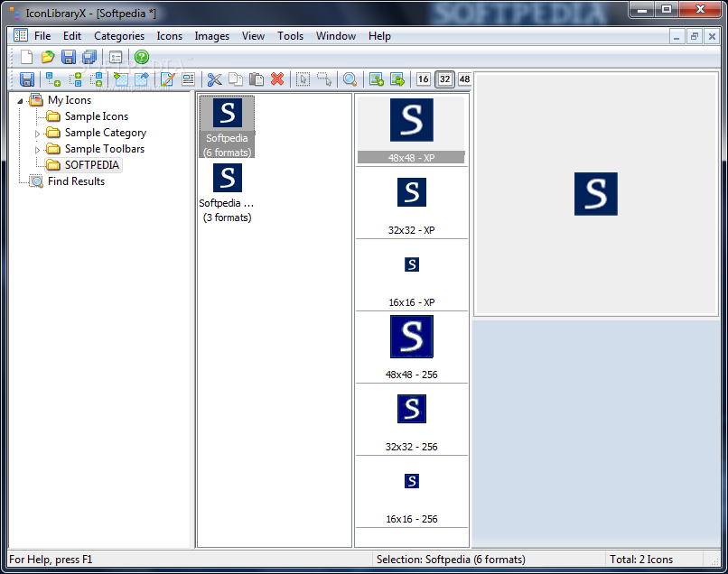Open the View menu

click(x=253, y=36)
